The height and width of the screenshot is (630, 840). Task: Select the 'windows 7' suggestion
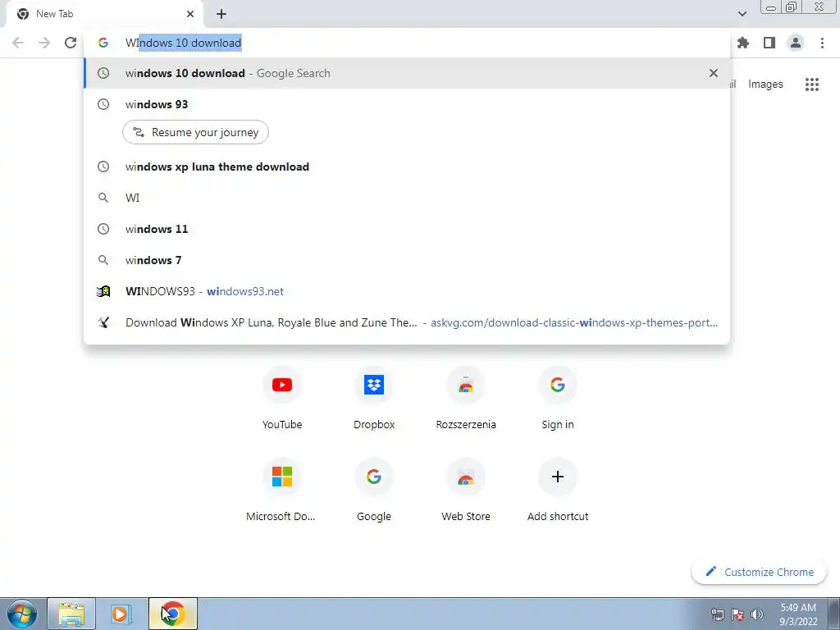tap(407, 260)
